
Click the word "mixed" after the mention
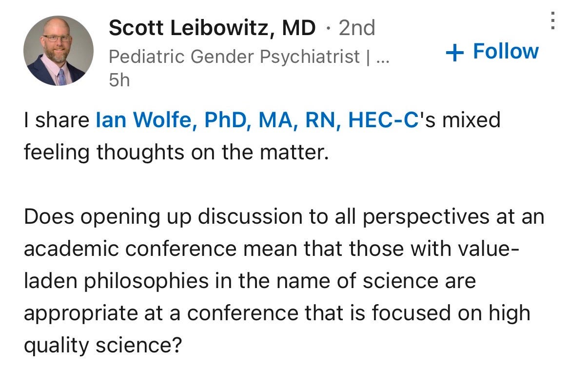[x=470, y=120]
